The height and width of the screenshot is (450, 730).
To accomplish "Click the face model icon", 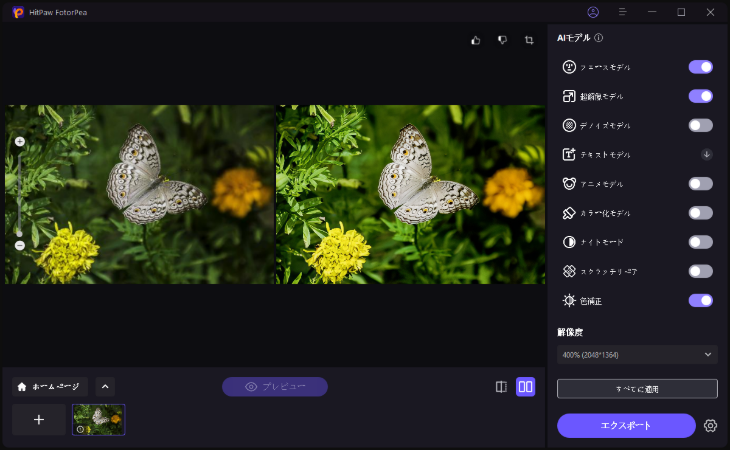I will click(x=569, y=67).
